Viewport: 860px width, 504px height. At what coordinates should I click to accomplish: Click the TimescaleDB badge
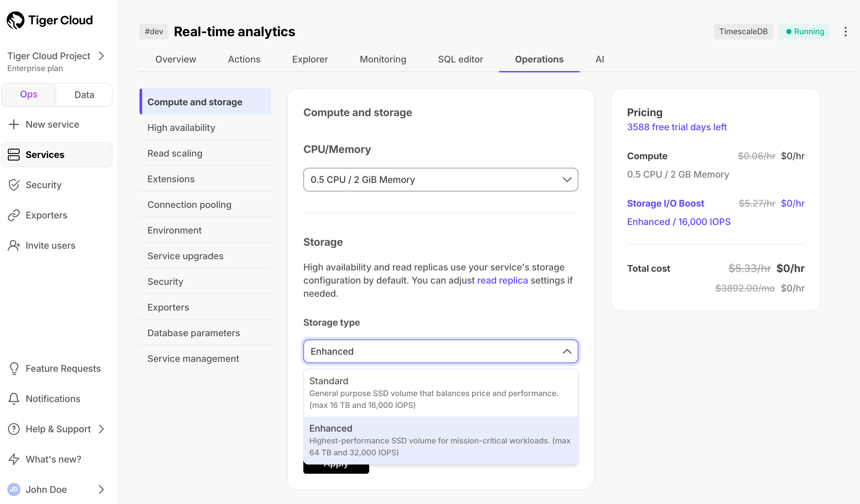(x=743, y=31)
